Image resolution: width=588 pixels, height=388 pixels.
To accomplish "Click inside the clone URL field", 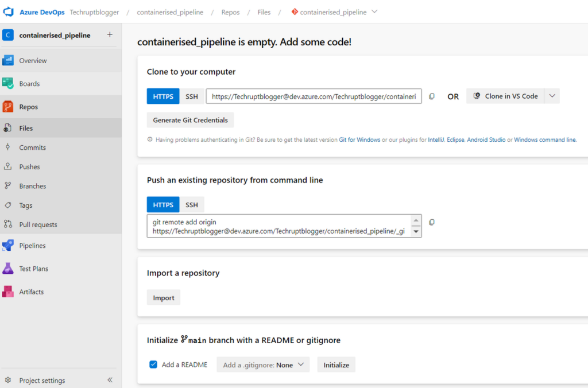I will (314, 96).
